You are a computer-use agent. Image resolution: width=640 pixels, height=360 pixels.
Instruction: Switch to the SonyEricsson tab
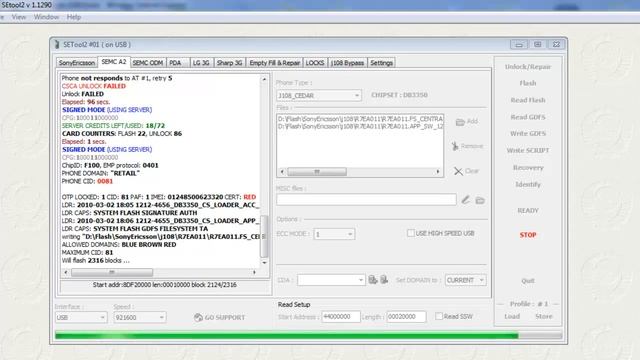click(77, 63)
